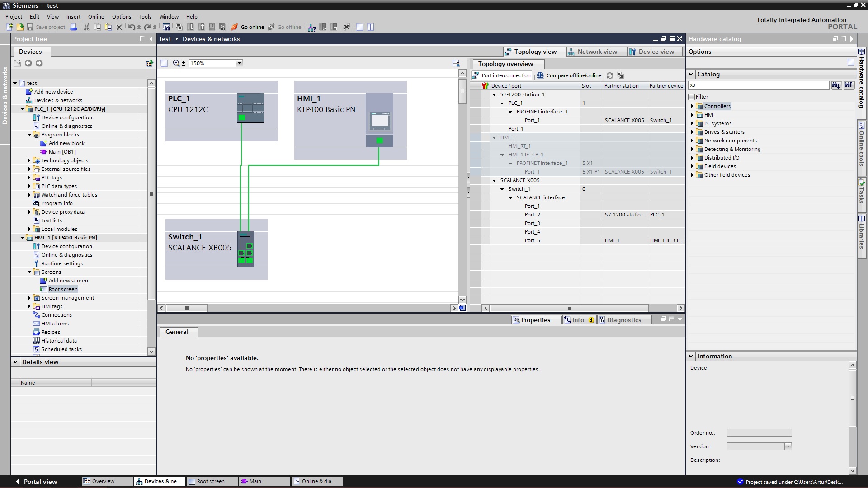Click the Go online button
Image resolution: width=868 pixels, height=488 pixels.
[x=248, y=27]
